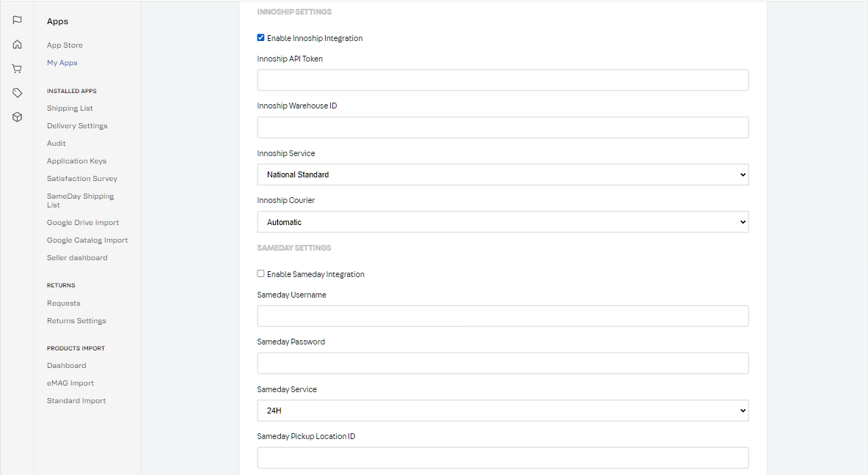This screenshot has height=475, width=868.
Task: Click the flag icon in sidebar
Action: [x=17, y=21]
